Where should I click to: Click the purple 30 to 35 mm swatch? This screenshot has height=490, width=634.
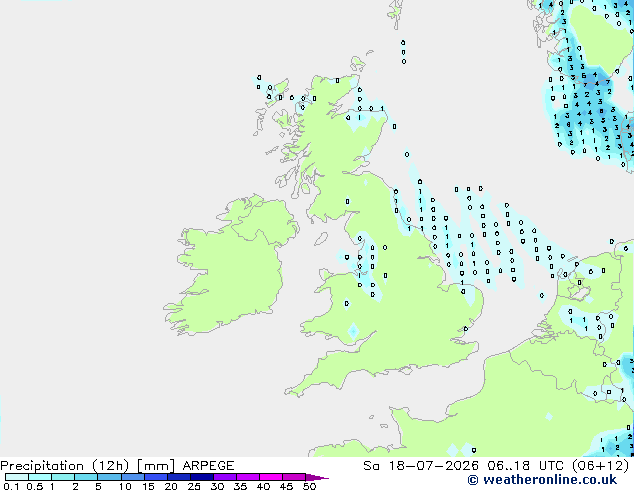pyautogui.click(x=225, y=477)
